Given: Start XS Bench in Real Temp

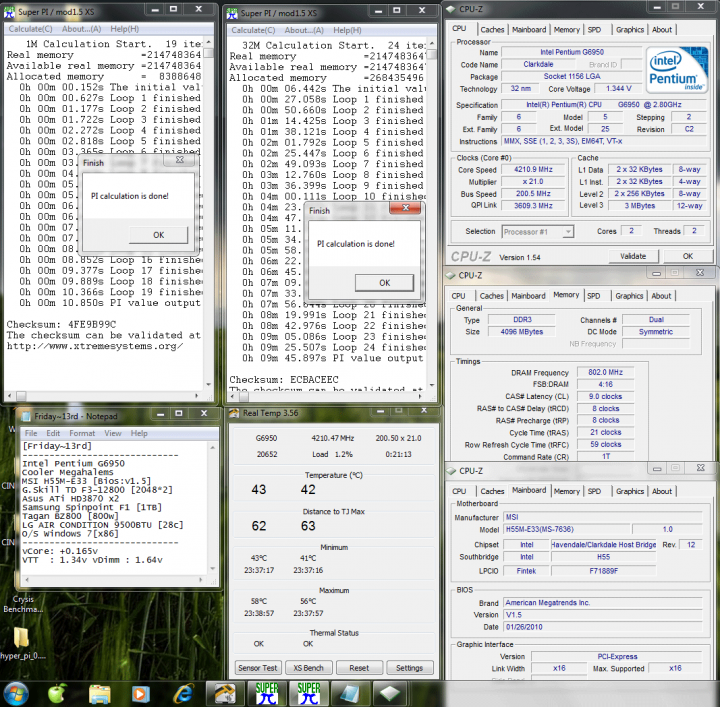Looking at the screenshot, I should click(309, 668).
